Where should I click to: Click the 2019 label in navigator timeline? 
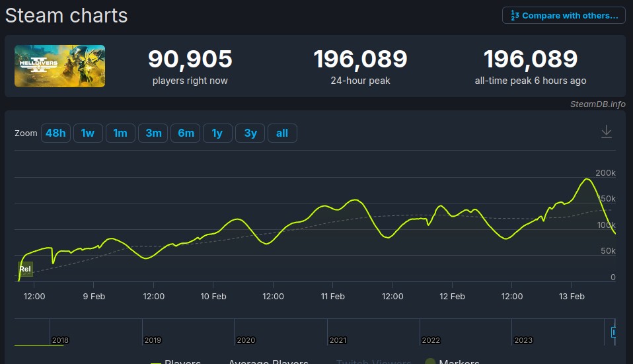pos(153,340)
